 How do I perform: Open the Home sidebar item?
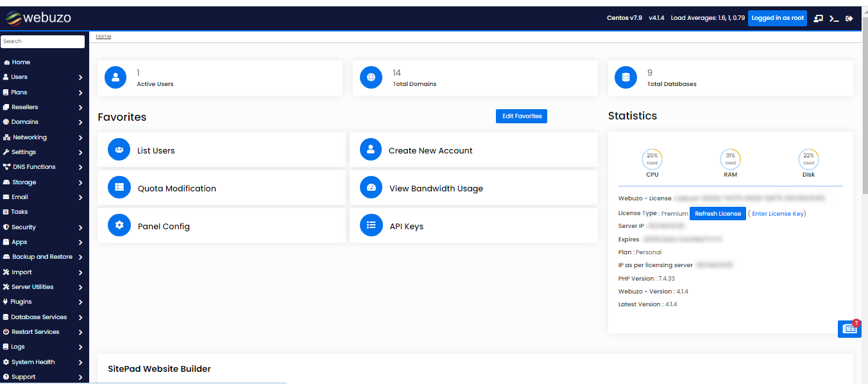21,62
